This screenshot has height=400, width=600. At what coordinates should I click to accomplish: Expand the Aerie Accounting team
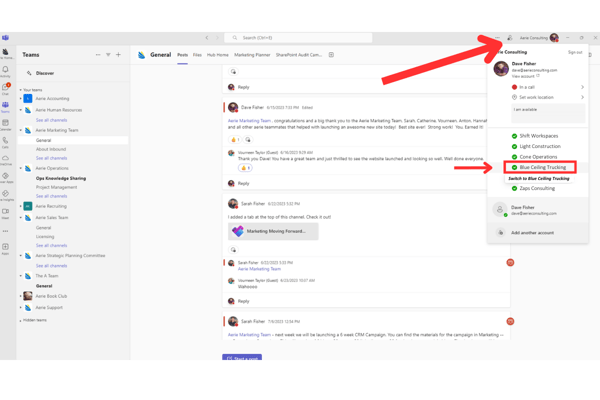tap(21, 99)
